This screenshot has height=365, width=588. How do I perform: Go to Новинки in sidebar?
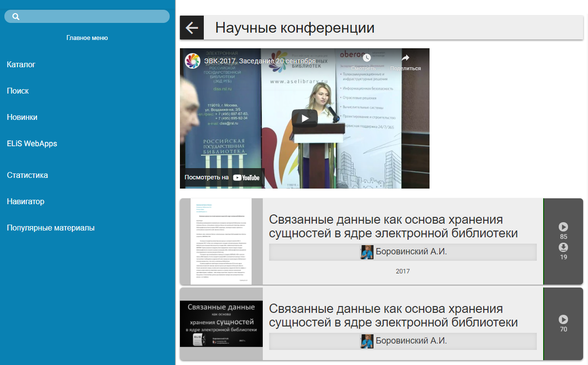[22, 117]
